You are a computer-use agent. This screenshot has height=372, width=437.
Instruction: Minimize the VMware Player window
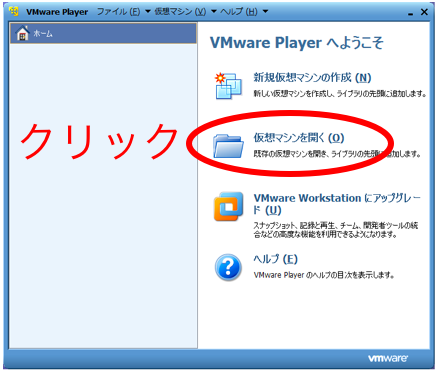411,13
